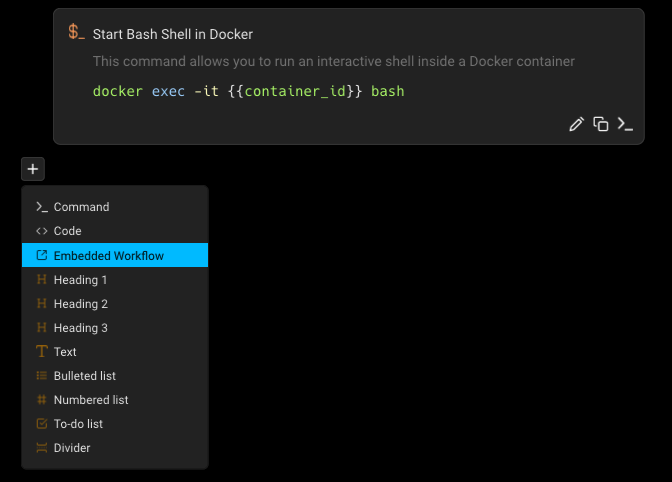The width and height of the screenshot is (672, 482).
Task: Insert an Embedded Workflow block
Action: [x=108, y=256]
